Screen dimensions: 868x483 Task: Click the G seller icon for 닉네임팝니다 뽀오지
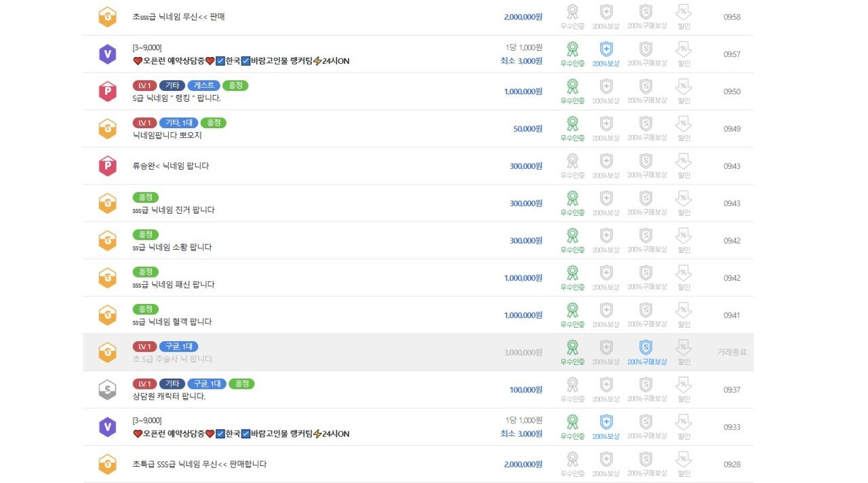coord(108,128)
